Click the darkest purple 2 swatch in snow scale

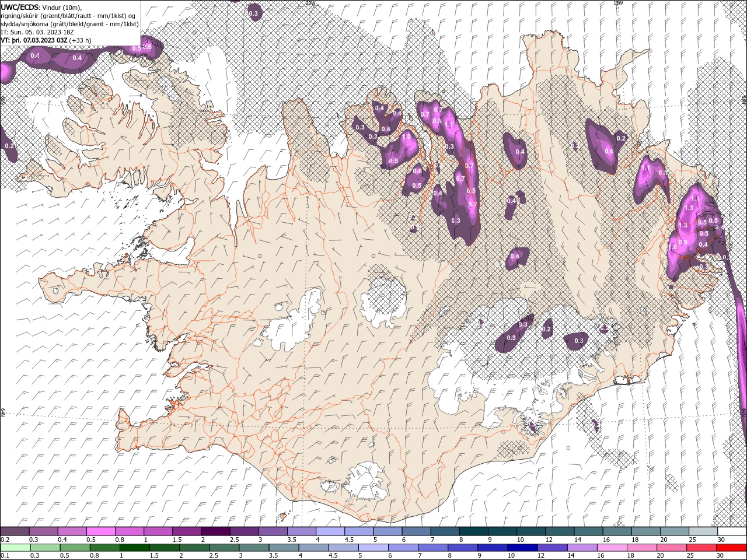click(215, 531)
